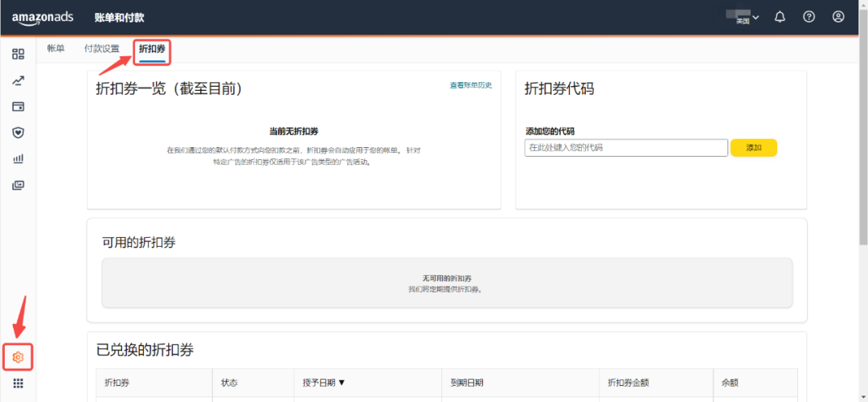This screenshot has height=402, width=868.
Task: Open the dashboard grid icon in sidebar
Action: pos(18,54)
